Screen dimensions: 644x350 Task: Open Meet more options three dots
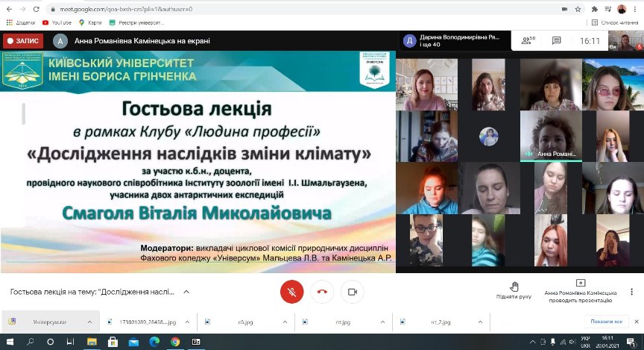pyautogui.click(x=631, y=292)
